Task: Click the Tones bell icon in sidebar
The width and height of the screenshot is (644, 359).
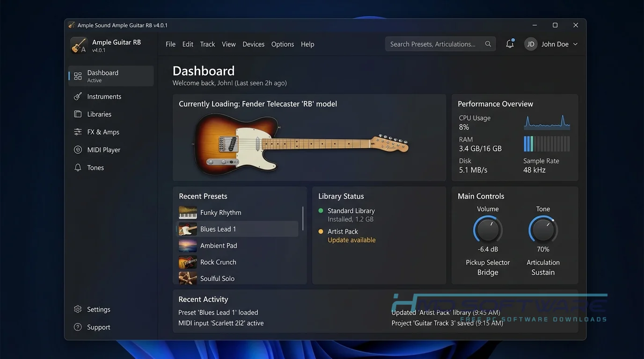Action: coord(78,167)
